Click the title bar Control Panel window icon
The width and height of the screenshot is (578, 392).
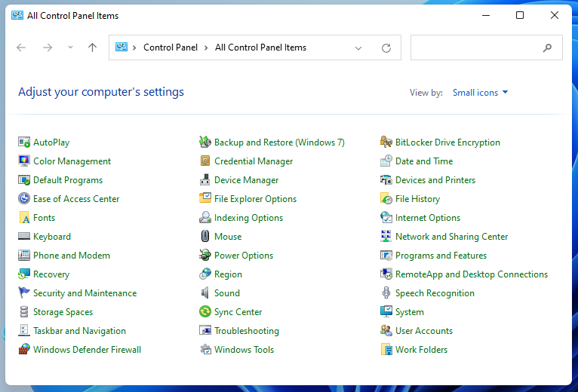click(x=17, y=15)
